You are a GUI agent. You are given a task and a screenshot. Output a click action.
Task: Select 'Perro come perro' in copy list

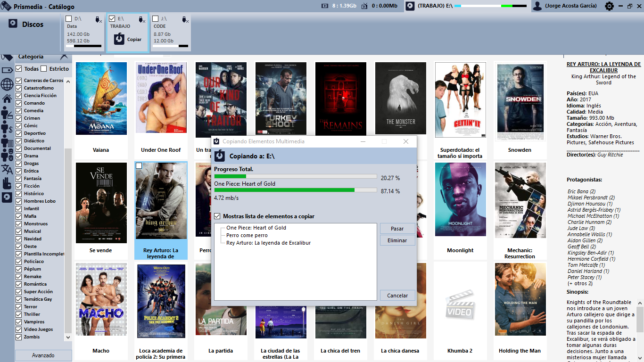(x=247, y=235)
